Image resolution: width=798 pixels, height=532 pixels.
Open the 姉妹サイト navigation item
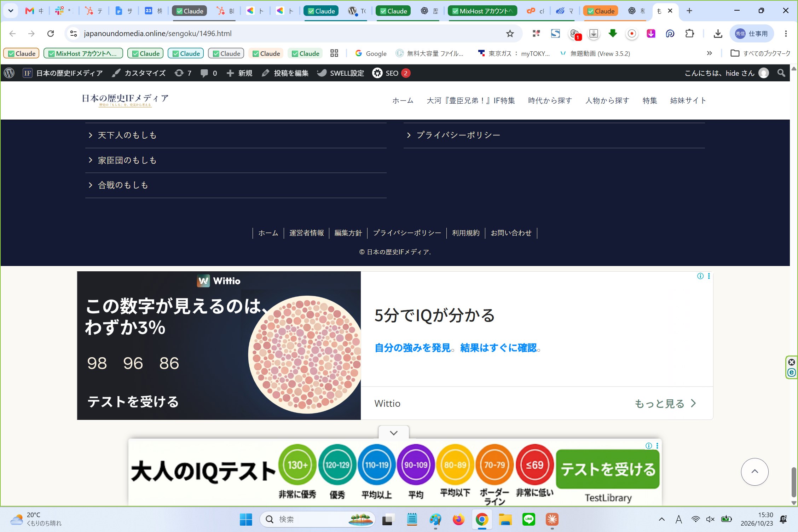(x=688, y=100)
